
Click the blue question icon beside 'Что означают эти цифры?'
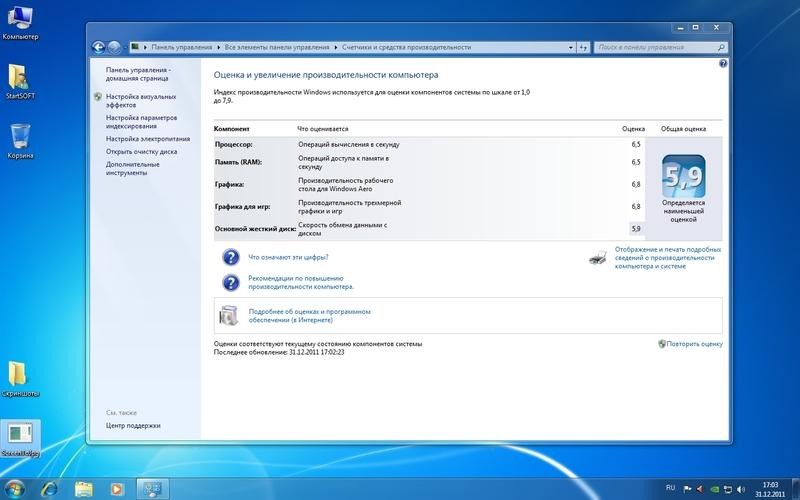pos(231,257)
